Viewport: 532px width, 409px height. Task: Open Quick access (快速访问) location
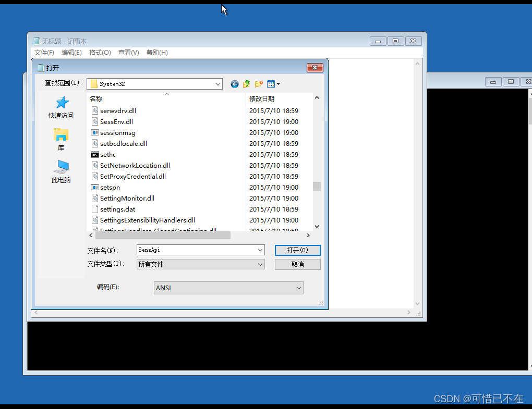(61, 107)
